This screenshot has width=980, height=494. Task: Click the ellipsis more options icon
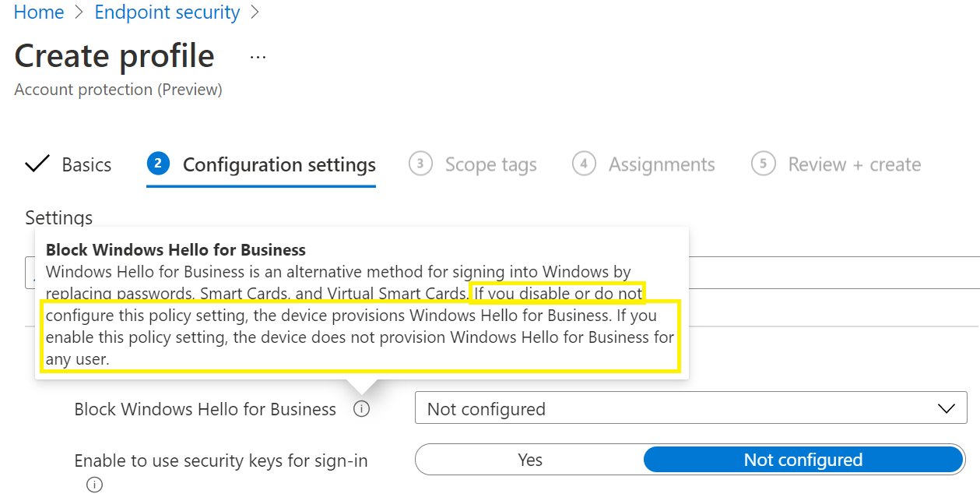tap(258, 58)
